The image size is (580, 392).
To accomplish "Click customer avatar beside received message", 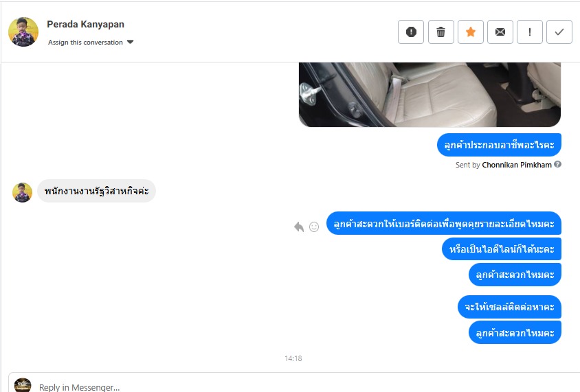I will click(22, 192).
